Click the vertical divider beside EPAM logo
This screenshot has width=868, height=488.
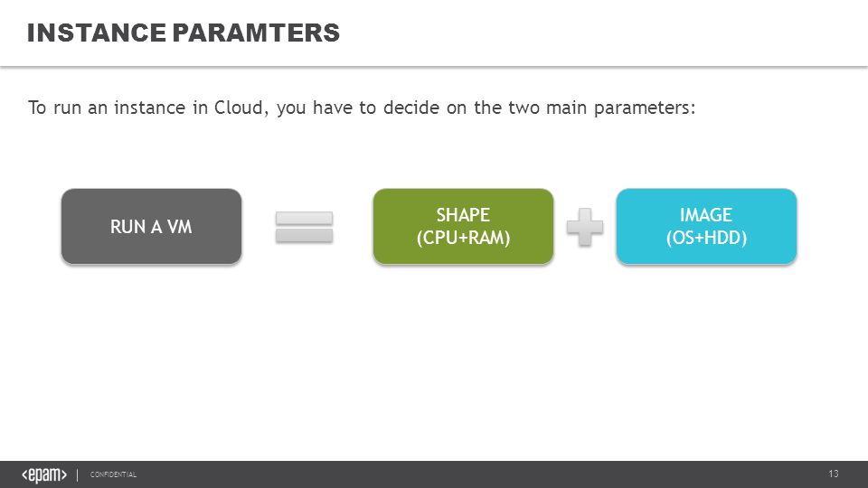click(x=78, y=474)
